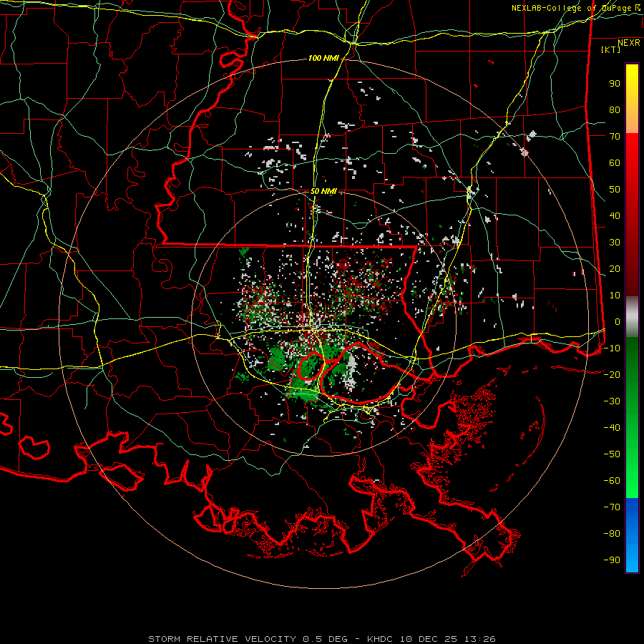Click the -40 knot scale value
This screenshot has width=644, height=644.
point(612,428)
